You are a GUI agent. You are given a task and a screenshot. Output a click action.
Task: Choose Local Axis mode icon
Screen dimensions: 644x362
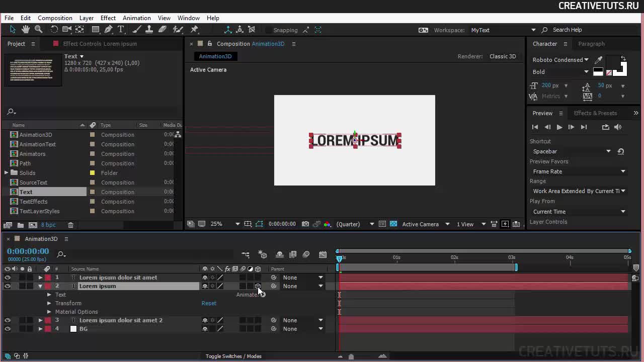click(x=228, y=30)
